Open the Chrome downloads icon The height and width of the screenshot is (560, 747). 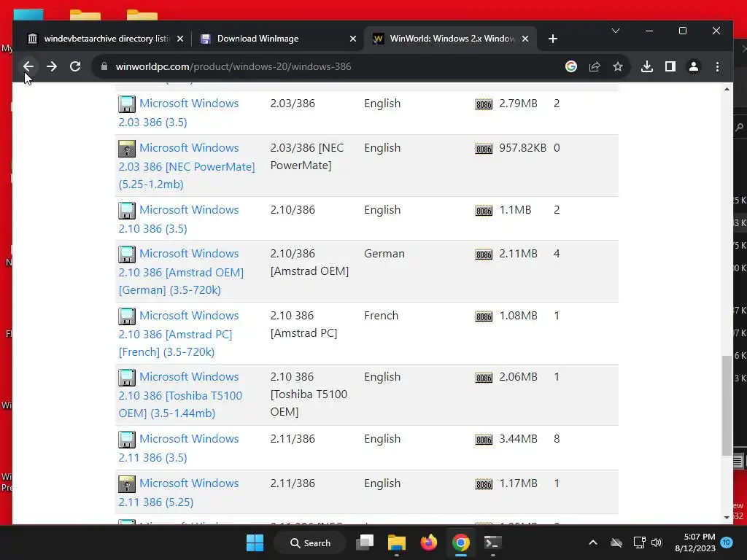pos(647,66)
